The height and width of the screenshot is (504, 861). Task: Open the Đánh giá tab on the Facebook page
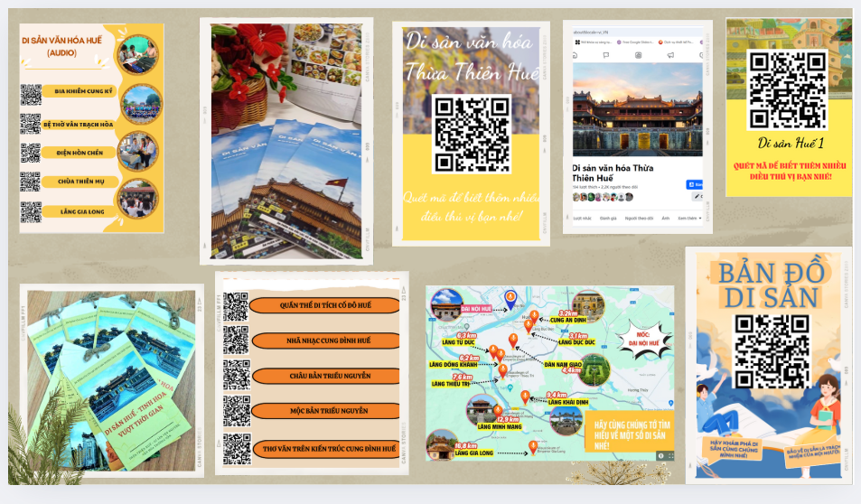[608, 218]
